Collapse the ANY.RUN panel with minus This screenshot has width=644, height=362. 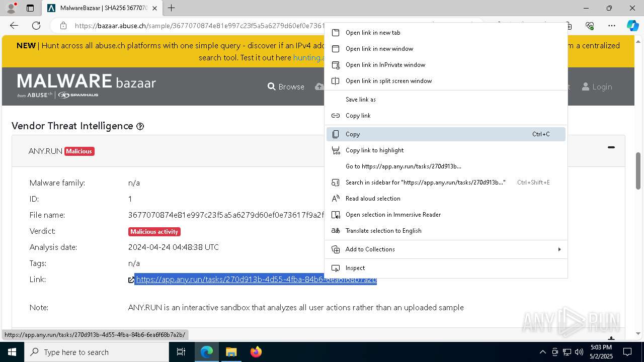click(611, 147)
